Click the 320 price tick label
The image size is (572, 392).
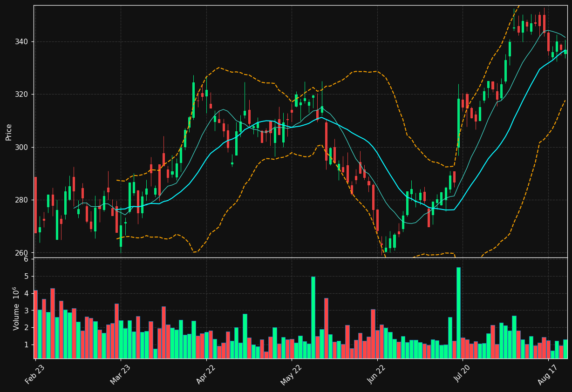[21, 95]
